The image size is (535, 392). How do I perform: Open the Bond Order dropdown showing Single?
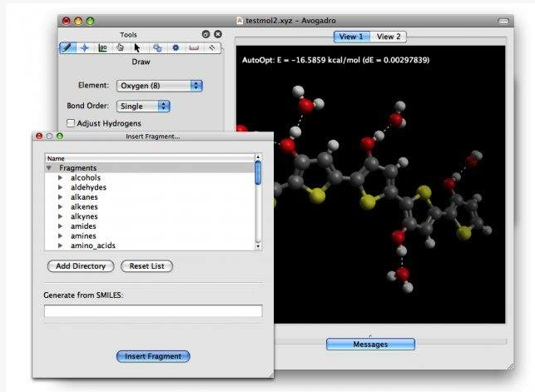coord(143,106)
